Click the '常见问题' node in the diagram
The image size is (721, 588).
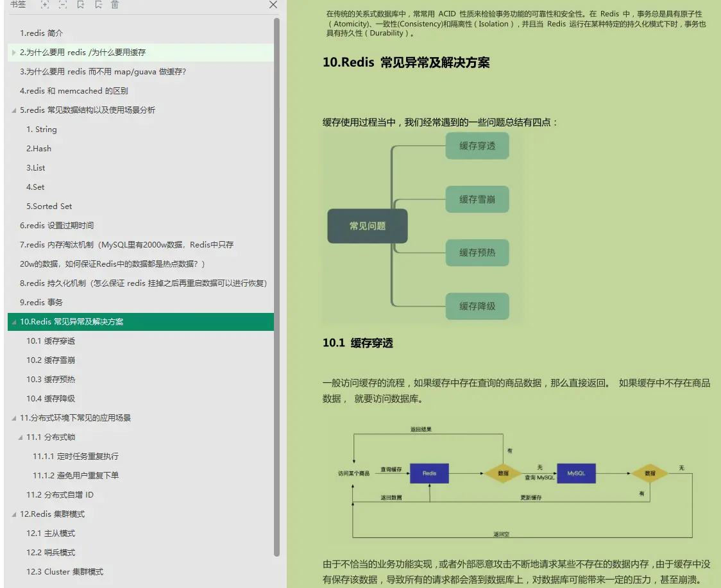click(367, 226)
